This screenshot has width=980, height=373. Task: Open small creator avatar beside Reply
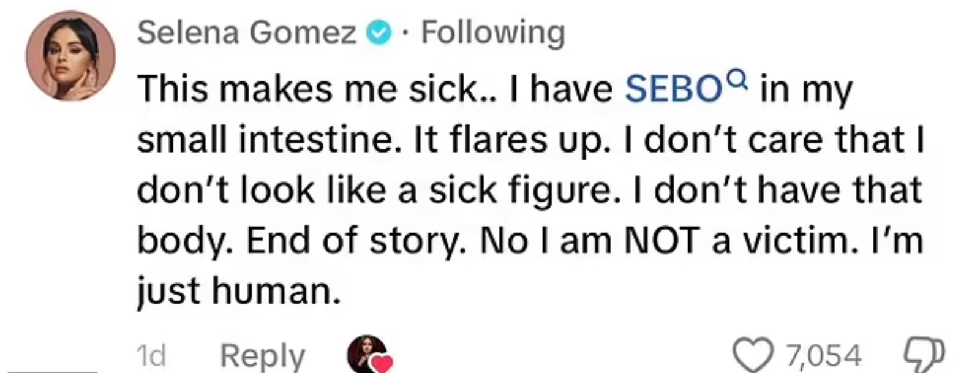(x=366, y=353)
